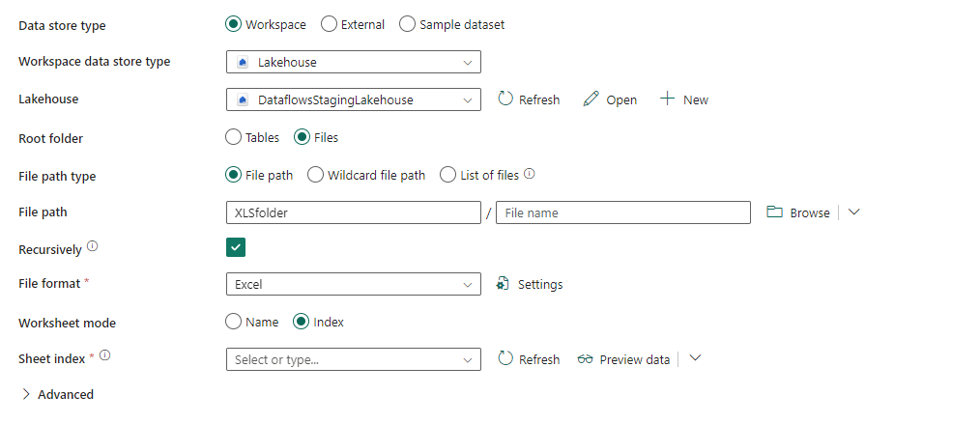Select Tables as root folder
The width and height of the screenshot is (980, 424).
click(233, 137)
